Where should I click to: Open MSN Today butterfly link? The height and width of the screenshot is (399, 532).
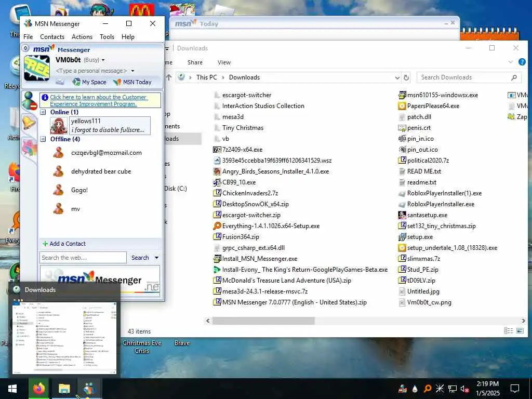[132, 82]
